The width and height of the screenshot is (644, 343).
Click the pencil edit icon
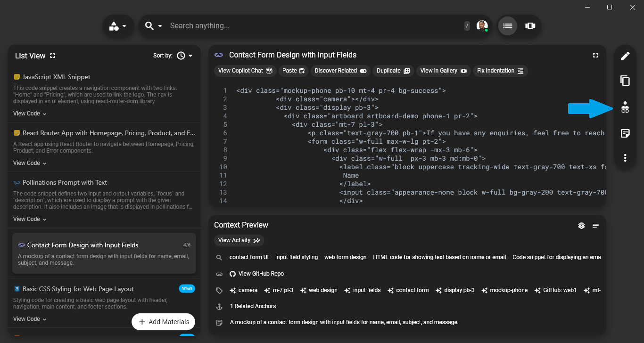pos(625,56)
